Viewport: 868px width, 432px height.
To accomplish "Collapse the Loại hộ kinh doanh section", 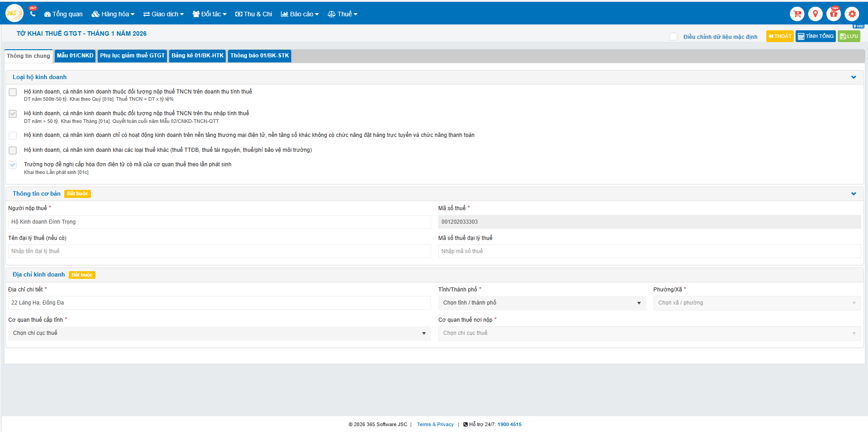I will click(x=853, y=77).
